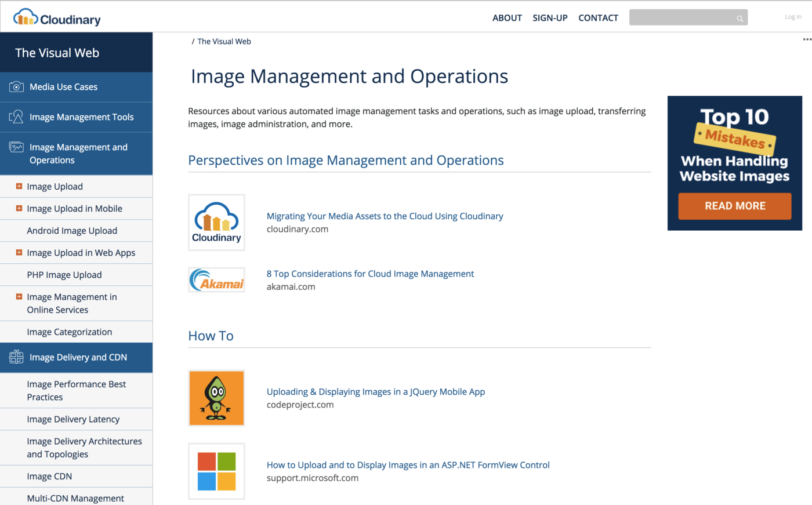Select Image Delivery and CDN in sidebar
Viewport: 812px width, 505px height.
point(76,358)
